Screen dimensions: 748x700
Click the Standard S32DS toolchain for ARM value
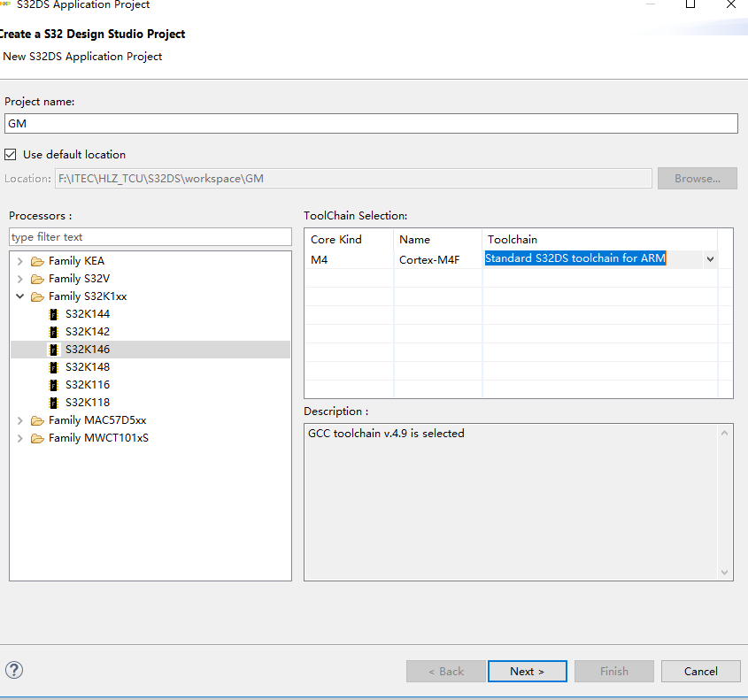click(x=574, y=258)
